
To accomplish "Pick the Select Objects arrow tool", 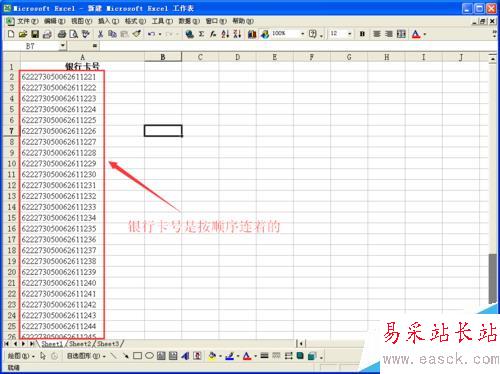I will [x=43, y=356].
